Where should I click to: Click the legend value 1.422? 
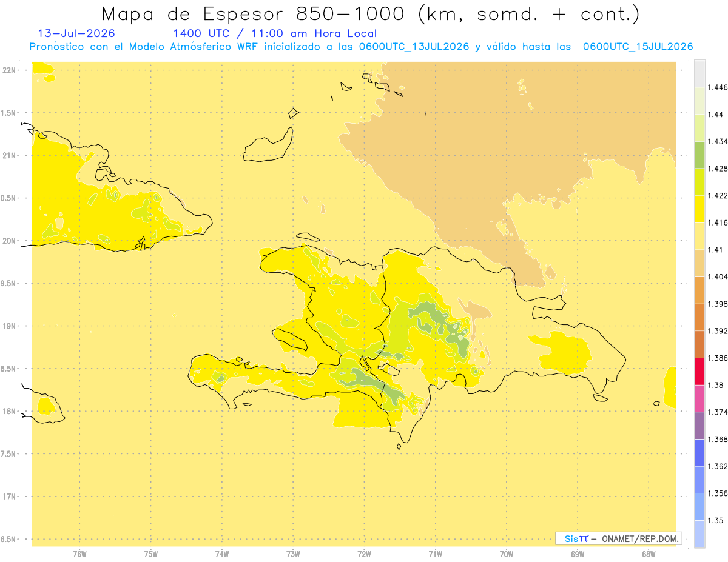click(718, 196)
